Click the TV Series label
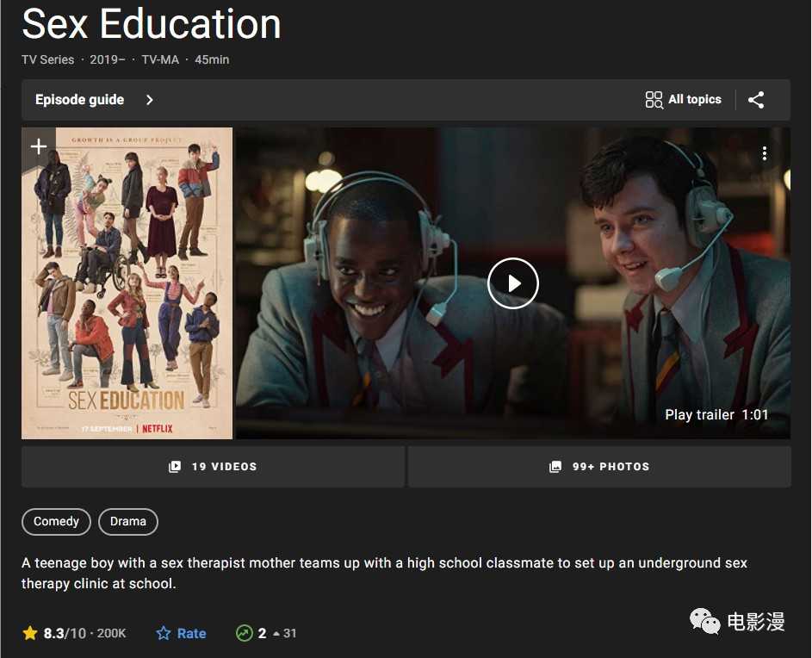This screenshot has width=812, height=658. tap(47, 59)
